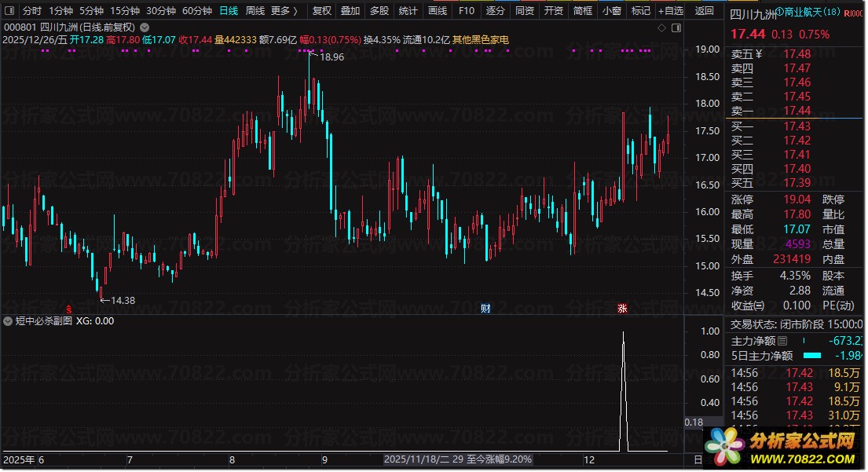This screenshot has width=868, height=472.
Task: Toggle 叠加 overlay mode
Action: click(350, 11)
